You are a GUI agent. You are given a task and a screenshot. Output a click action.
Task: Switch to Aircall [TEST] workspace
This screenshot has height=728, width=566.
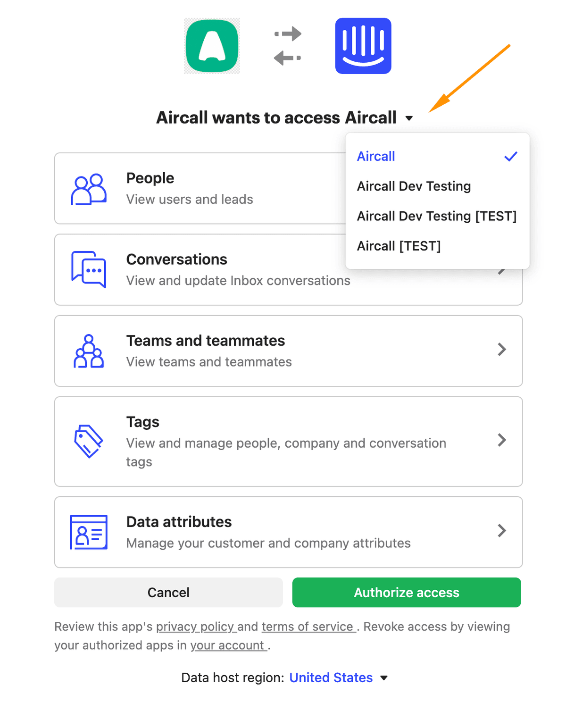click(x=399, y=246)
